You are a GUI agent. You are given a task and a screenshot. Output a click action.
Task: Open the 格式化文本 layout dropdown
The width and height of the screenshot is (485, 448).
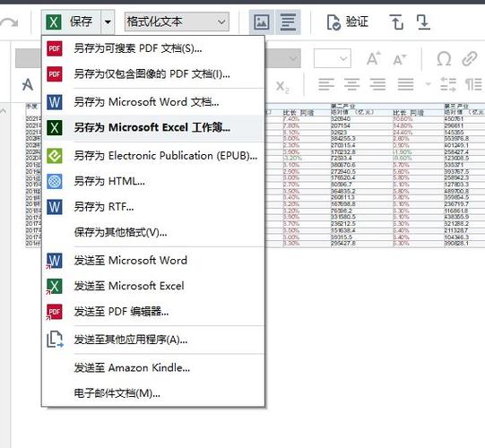[x=177, y=22]
